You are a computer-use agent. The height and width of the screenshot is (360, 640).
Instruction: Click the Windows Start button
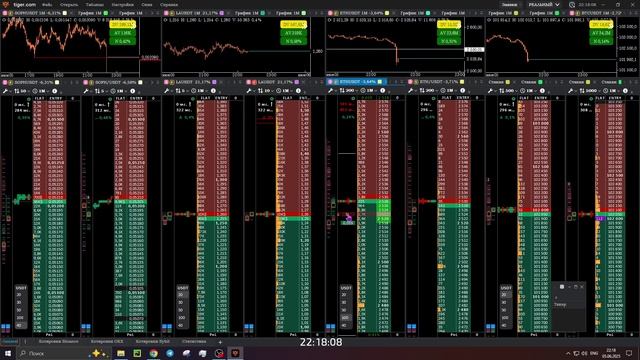click(7, 353)
